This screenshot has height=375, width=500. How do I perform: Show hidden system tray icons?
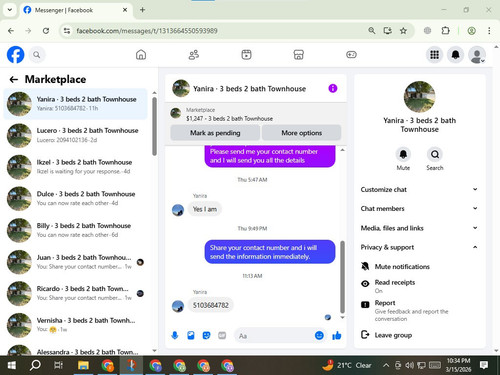[x=386, y=365]
